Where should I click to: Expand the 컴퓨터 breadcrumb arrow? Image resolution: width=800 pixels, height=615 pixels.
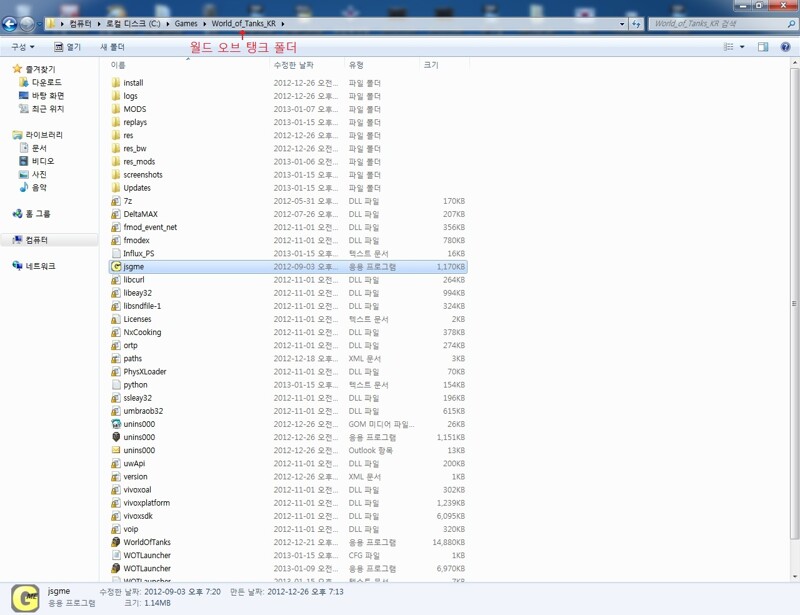pos(99,23)
